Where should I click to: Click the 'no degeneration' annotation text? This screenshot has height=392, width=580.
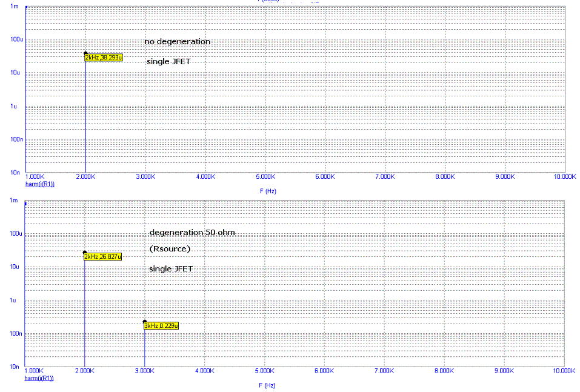(177, 41)
